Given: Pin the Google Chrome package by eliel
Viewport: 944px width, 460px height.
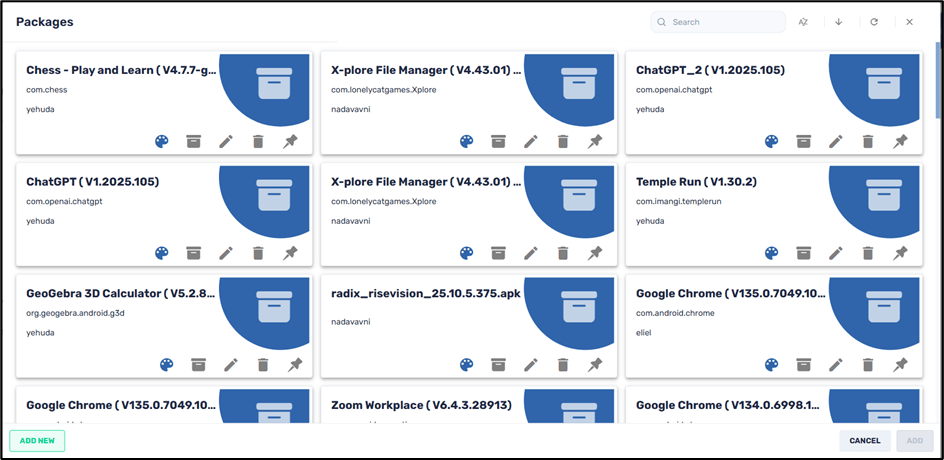Looking at the screenshot, I should tap(900, 365).
